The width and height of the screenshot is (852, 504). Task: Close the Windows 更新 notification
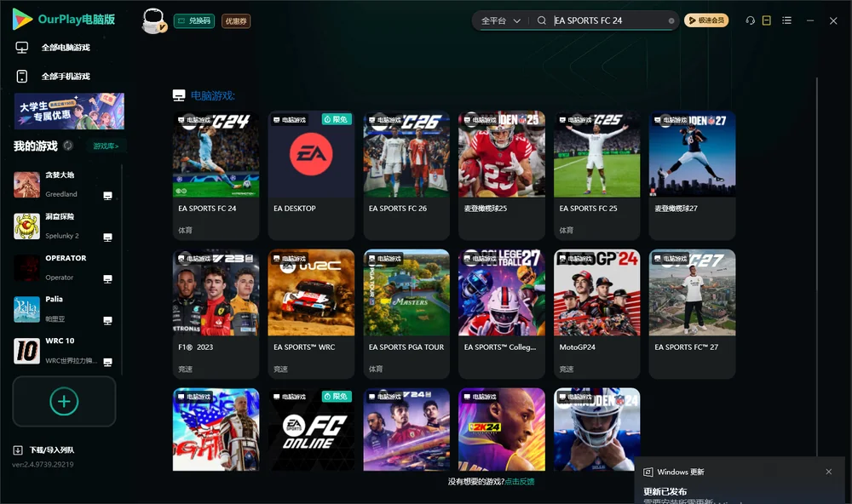tap(829, 472)
